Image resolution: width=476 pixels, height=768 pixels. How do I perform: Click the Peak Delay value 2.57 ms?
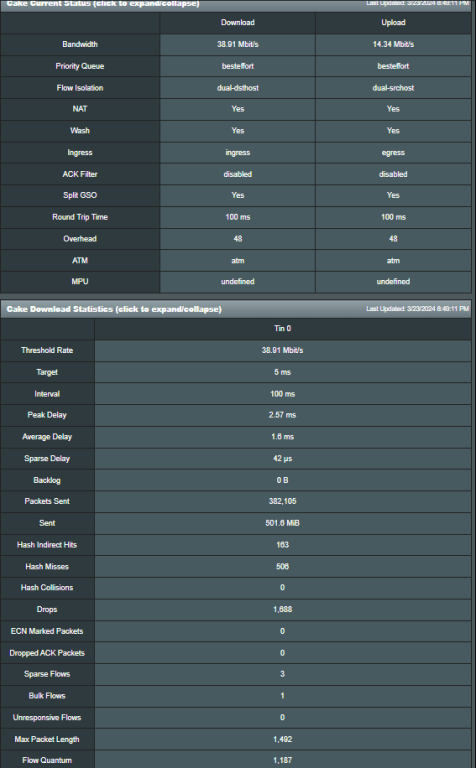coord(283,415)
